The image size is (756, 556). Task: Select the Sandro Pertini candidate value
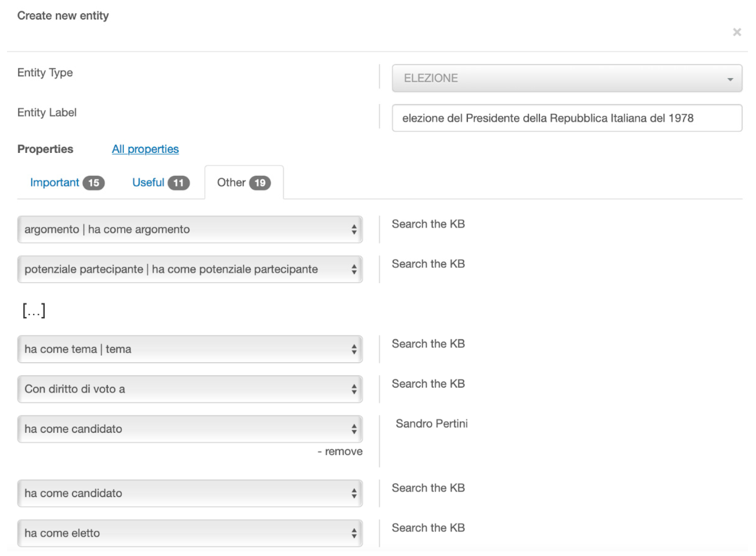tap(431, 424)
